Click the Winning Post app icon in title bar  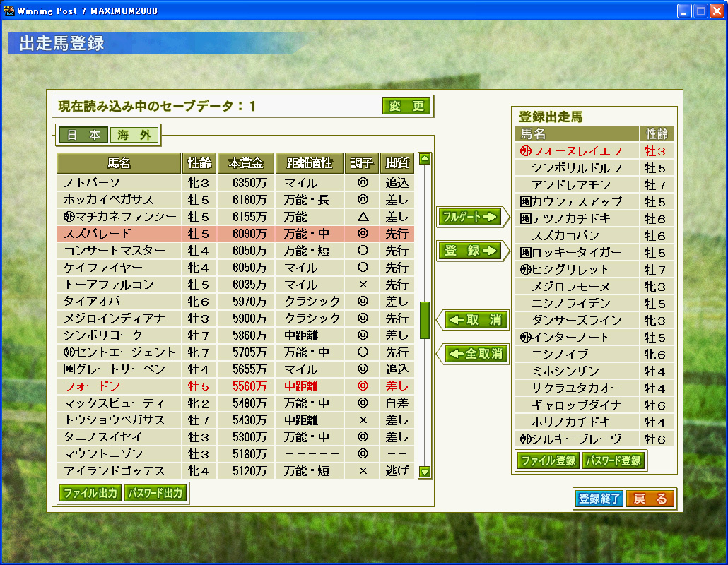pos(8,10)
